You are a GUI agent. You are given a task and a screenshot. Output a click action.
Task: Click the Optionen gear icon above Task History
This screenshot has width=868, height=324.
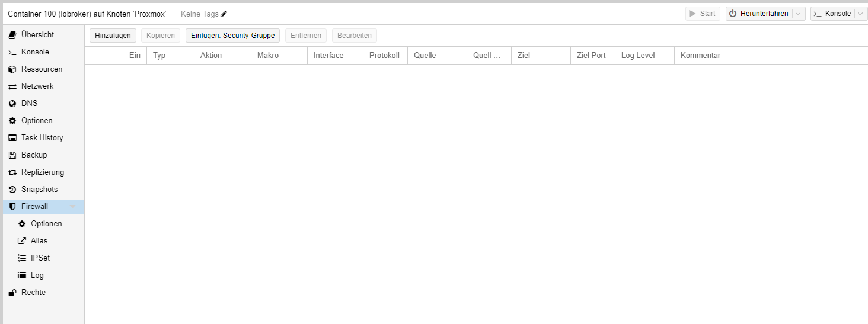tap(12, 121)
